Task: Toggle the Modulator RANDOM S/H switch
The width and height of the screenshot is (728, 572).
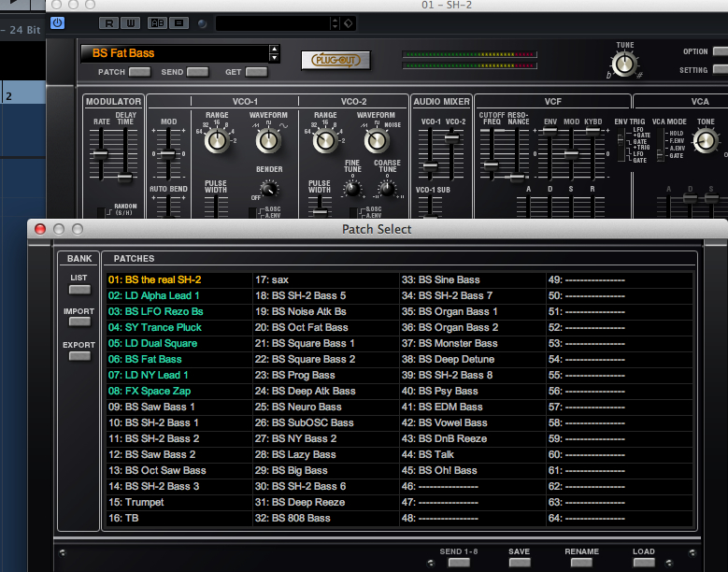Action: point(101,212)
